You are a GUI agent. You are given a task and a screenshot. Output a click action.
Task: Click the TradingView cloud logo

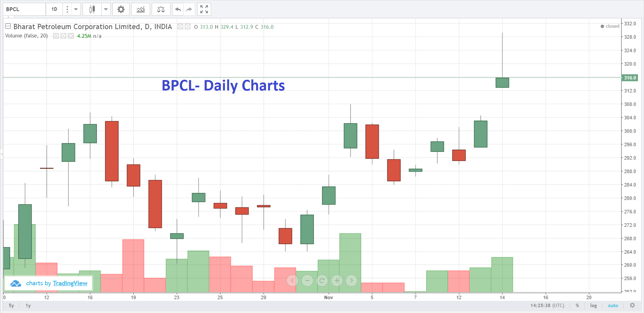pyautogui.click(x=16, y=284)
